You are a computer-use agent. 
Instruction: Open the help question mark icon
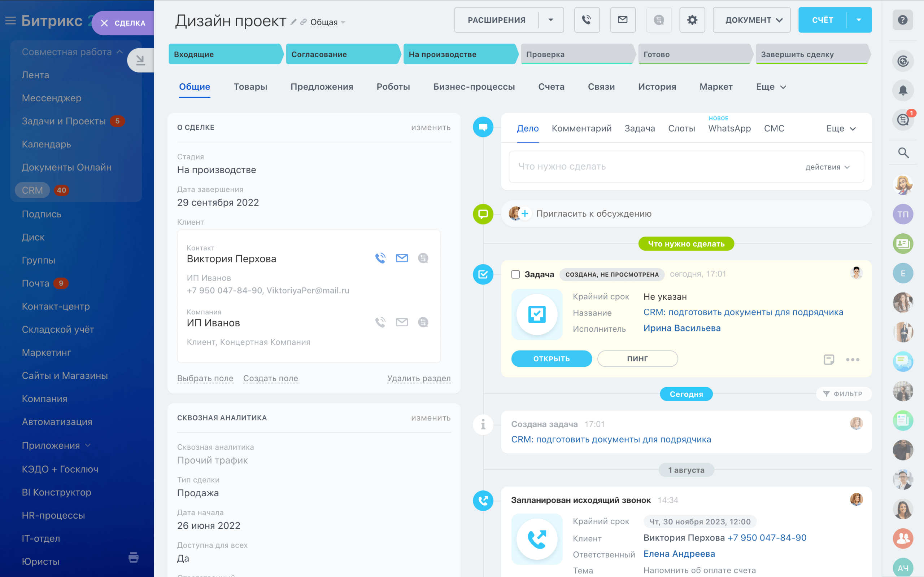coord(903,20)
